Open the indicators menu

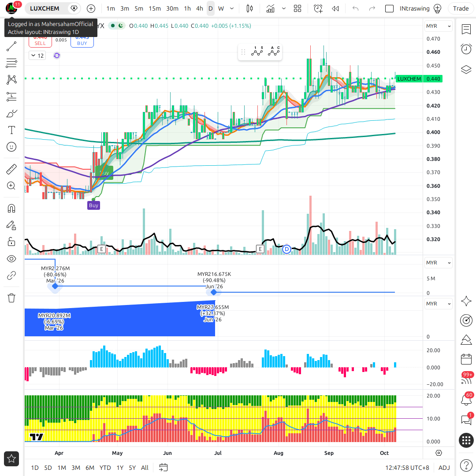(x=270, y=8)
